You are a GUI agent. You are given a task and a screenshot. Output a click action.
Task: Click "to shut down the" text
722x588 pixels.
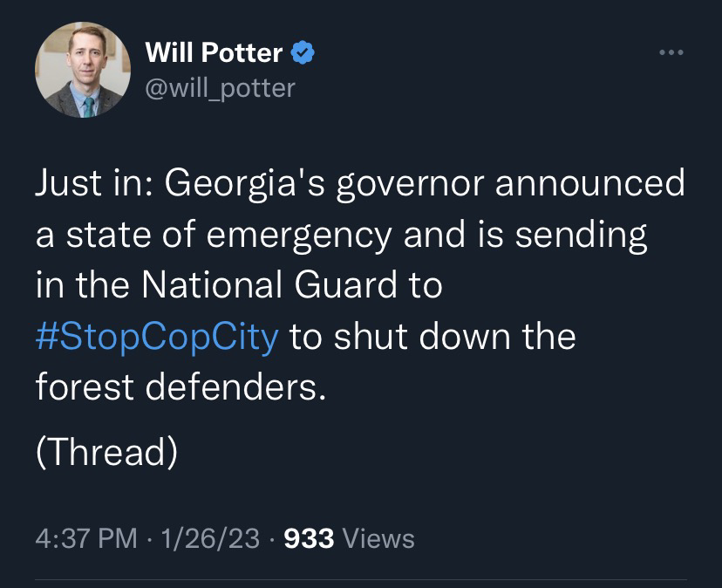[x=433, y=336]
